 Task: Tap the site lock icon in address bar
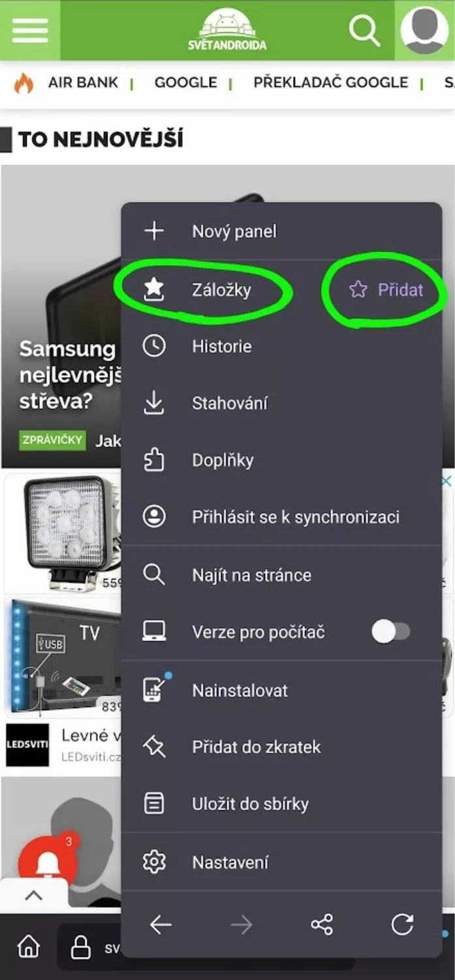pos(81,947)
